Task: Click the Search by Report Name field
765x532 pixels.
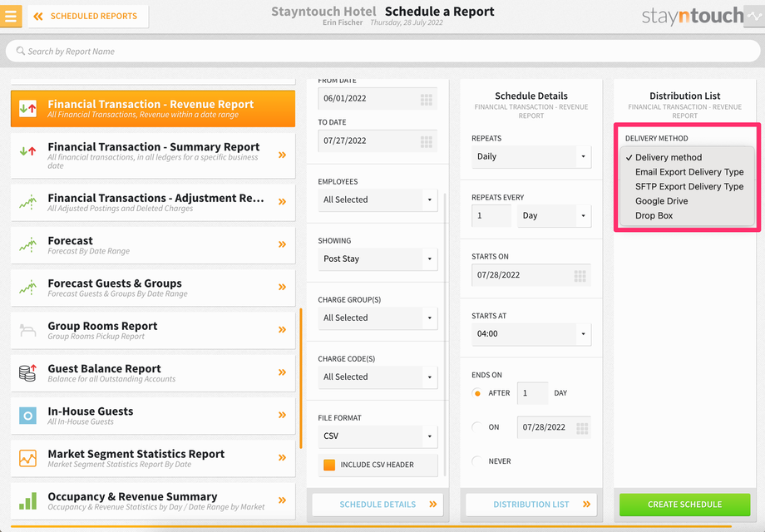Action: (382, 52)
